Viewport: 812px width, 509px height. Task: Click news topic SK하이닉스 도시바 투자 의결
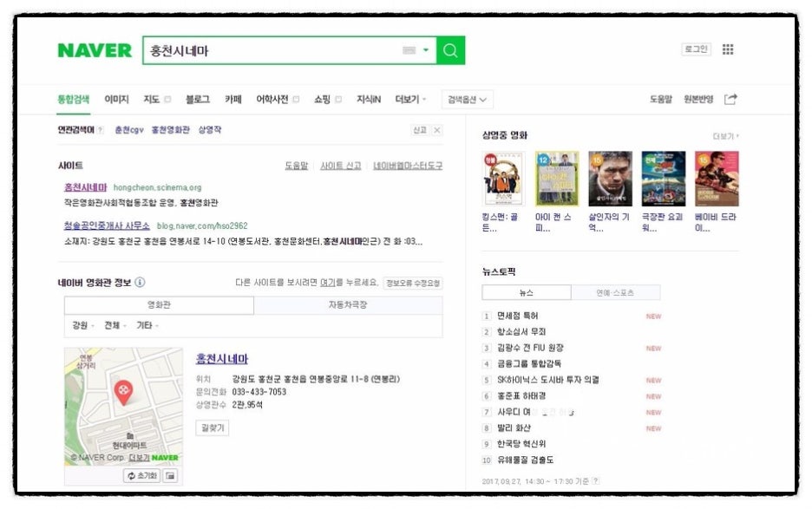(x=548, y=380)
